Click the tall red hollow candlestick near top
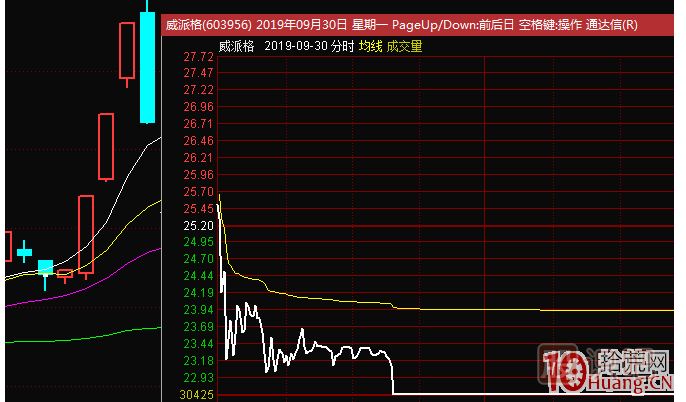The width and height of the screenshot is (686, 402). 126,50
